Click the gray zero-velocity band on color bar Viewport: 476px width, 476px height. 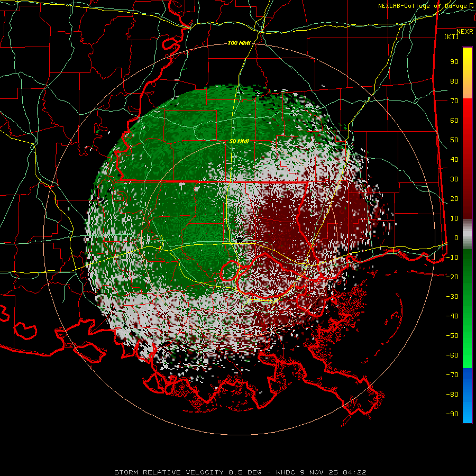click(x=467, y=234)
